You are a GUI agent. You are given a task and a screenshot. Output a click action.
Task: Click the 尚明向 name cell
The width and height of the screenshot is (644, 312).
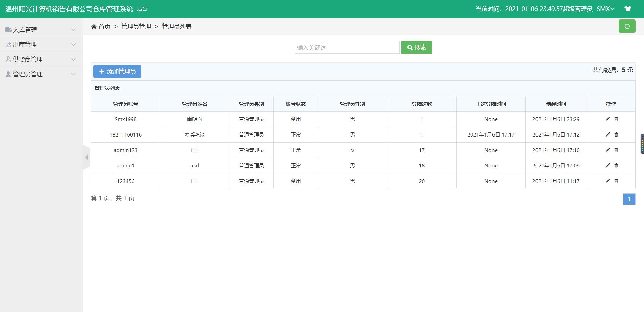pos(195,119)
